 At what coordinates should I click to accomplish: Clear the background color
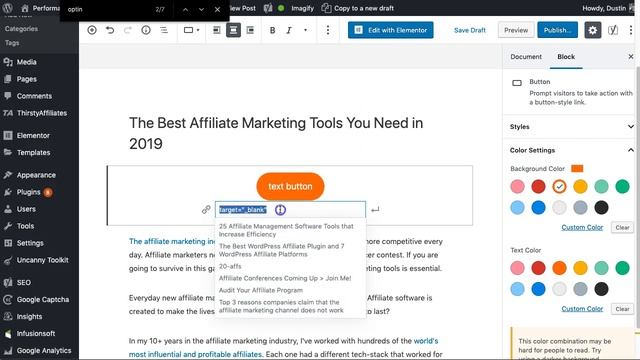622,227
